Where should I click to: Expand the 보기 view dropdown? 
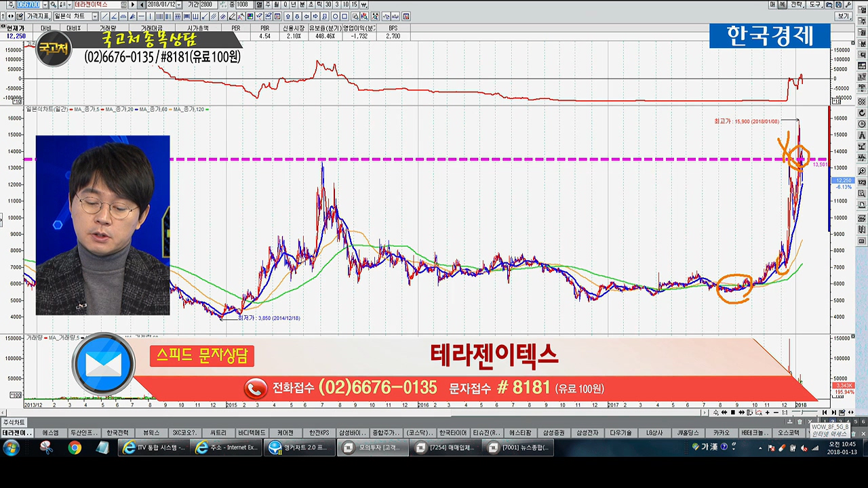[x=844, y=16]
